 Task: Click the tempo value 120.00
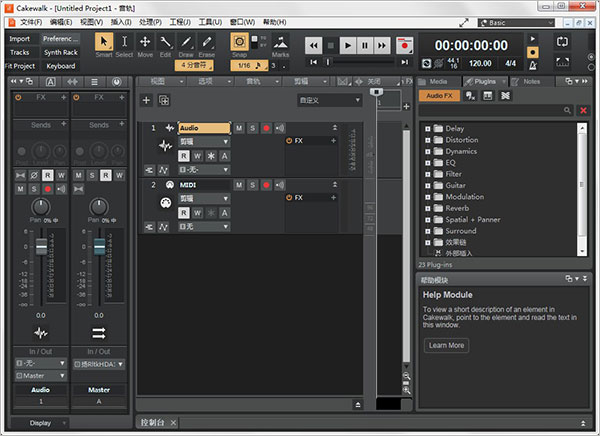(480, 64)
